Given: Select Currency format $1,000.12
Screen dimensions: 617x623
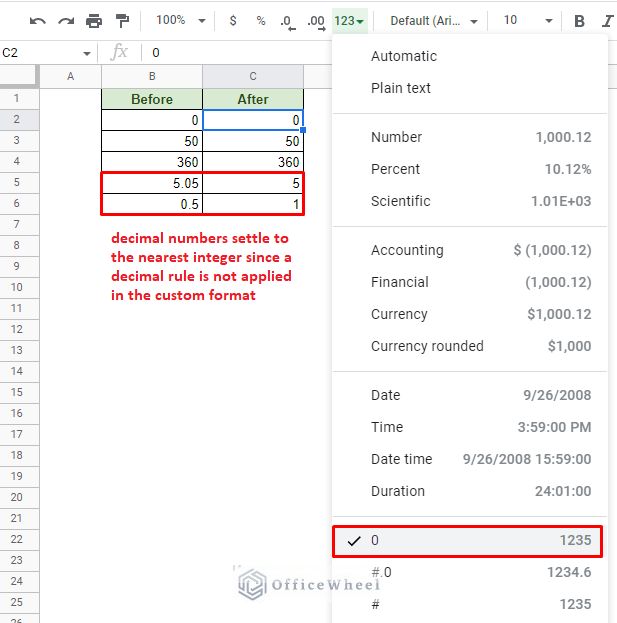Looking at the screenshot, I should point(470,314).
